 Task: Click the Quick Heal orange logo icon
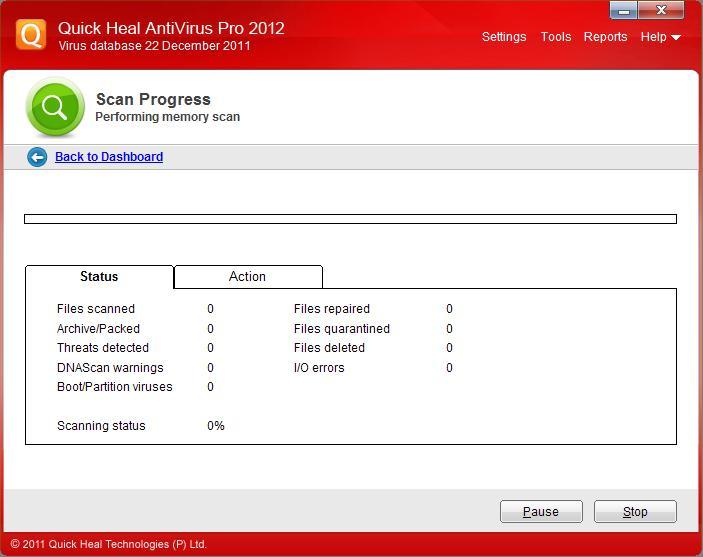[x=31, y=35]
